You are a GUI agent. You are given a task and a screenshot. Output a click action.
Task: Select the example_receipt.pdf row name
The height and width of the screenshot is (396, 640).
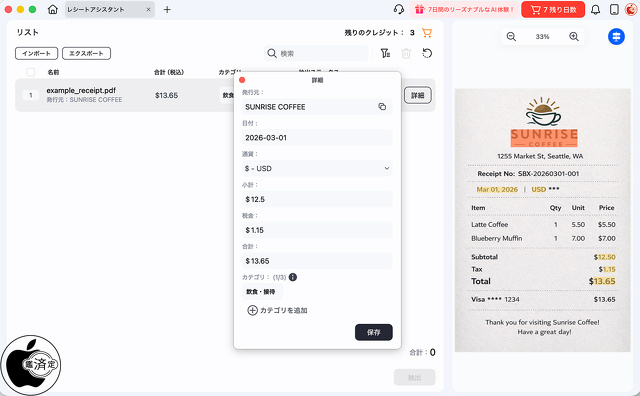[x=81, y=90]
